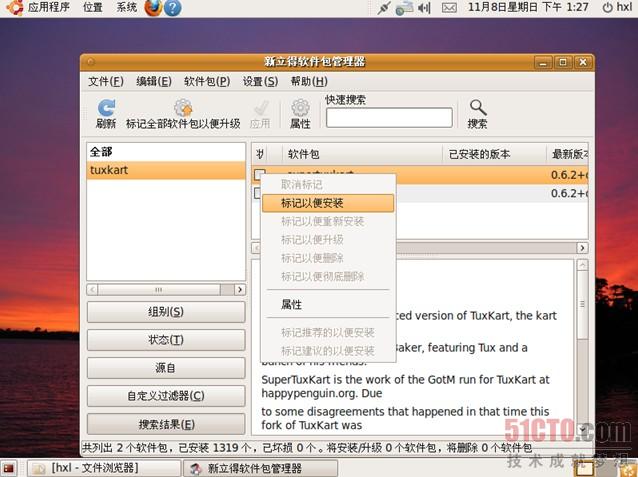Open the 文件(F) menu

tap(106, 81)
